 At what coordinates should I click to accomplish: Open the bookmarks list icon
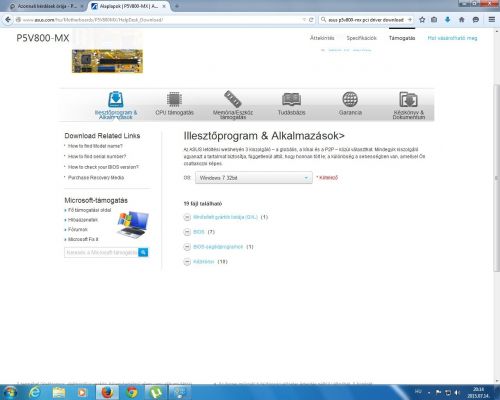(x=434, y=20)
